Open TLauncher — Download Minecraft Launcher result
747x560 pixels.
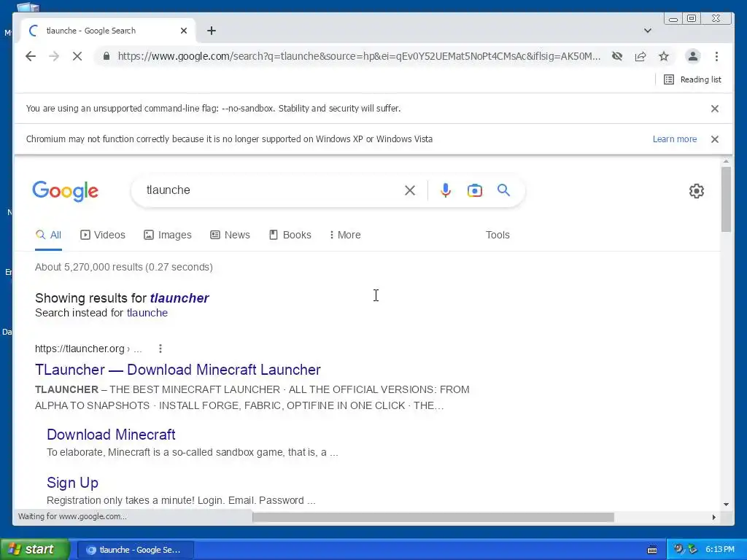pyautogui.click(x=178, y=370)
